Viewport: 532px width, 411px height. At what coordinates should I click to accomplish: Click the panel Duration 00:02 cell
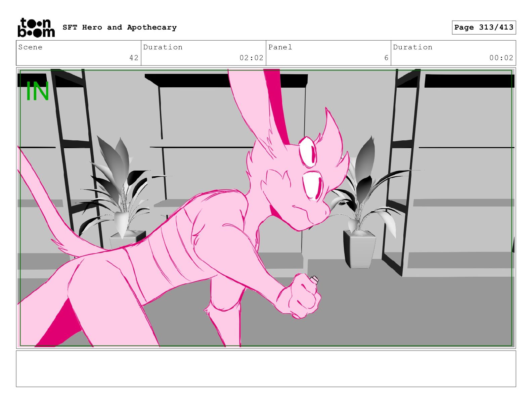(453, 53)
